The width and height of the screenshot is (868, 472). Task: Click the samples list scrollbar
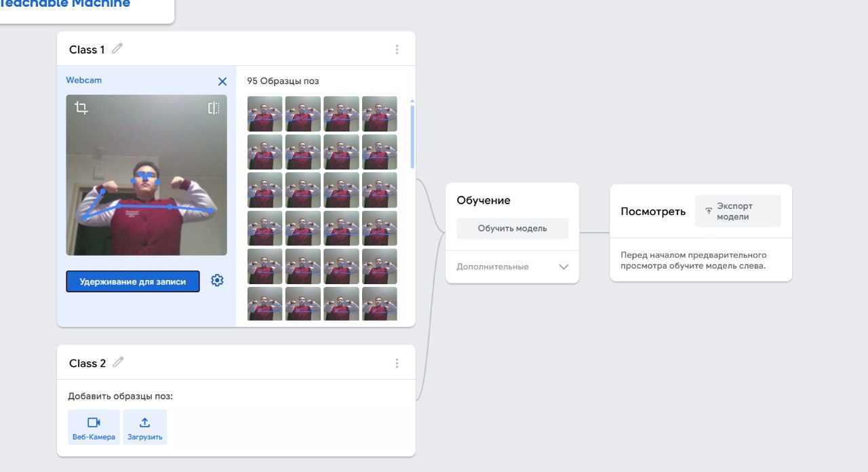click(412, 136)
